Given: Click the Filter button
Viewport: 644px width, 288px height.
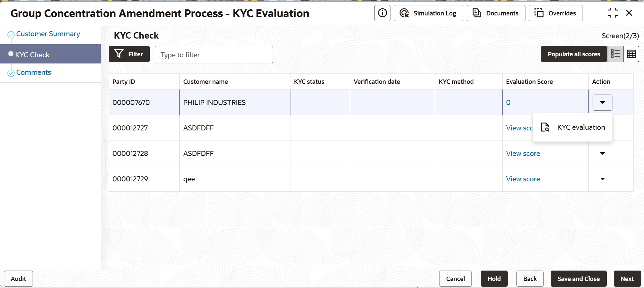Looking at the screenshot, I should [129, 54].
